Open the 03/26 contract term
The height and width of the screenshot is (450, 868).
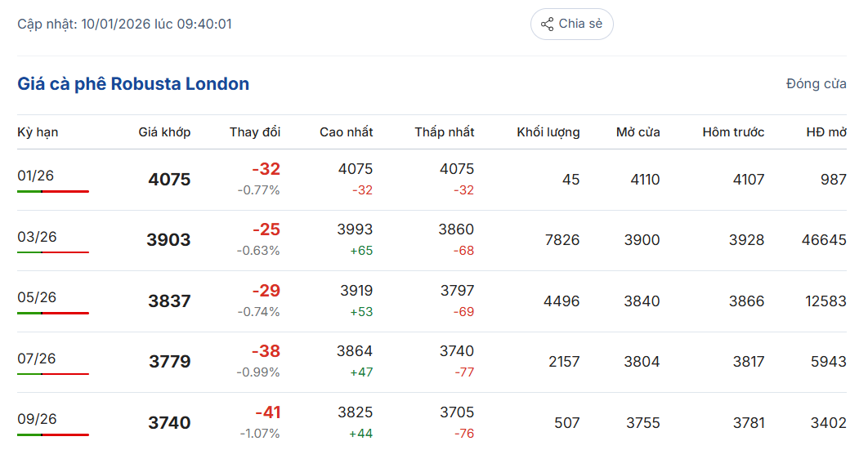pos(37,237)
